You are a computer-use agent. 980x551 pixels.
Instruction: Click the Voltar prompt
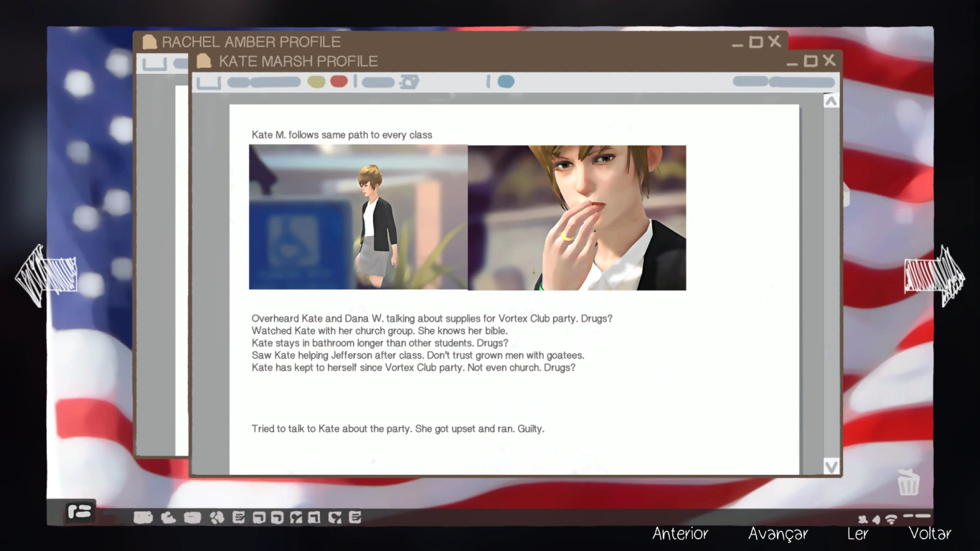(930, 533)
